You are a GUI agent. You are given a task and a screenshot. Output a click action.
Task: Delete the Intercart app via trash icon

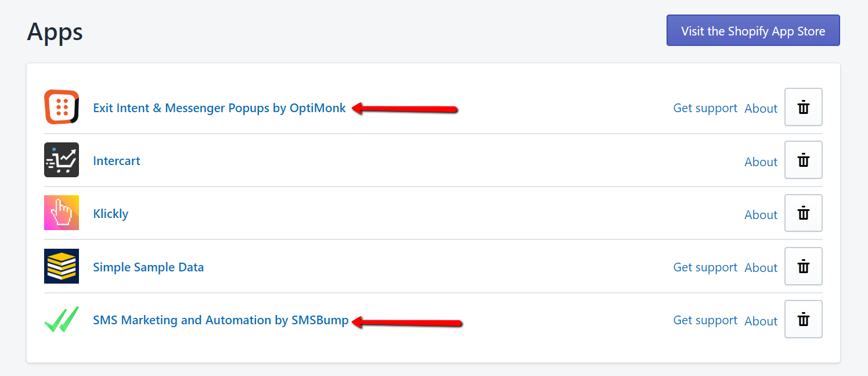click(x=804, y=160)
